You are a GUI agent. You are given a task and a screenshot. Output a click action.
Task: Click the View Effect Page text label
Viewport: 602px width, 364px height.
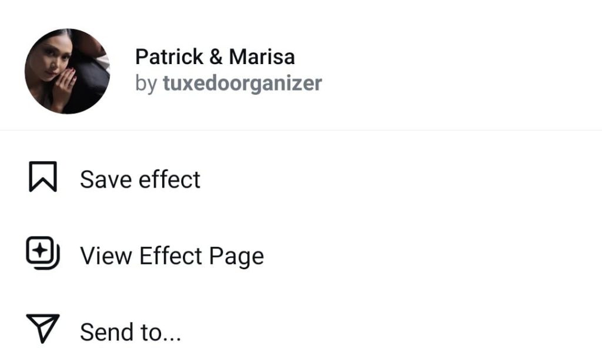pos(172,256)
